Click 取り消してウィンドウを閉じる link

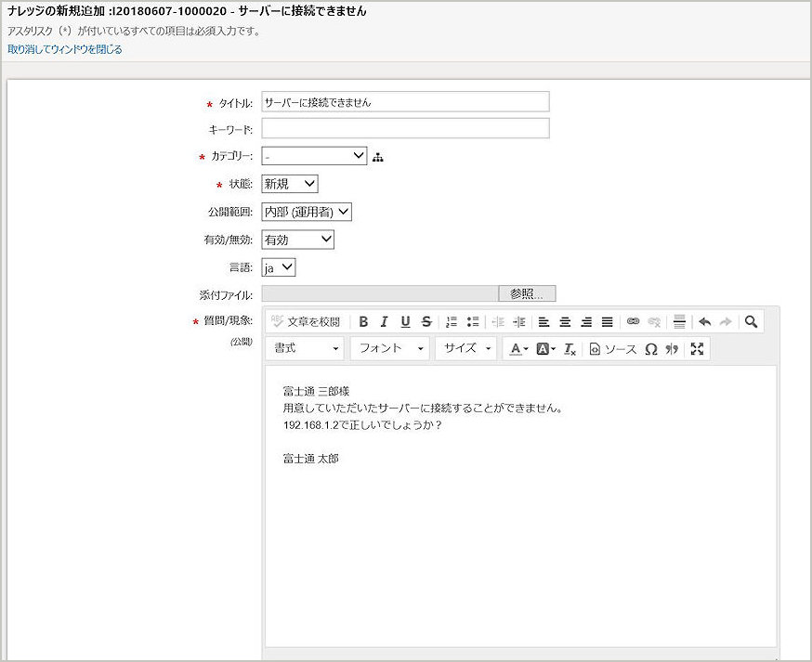tap(65, 49)
